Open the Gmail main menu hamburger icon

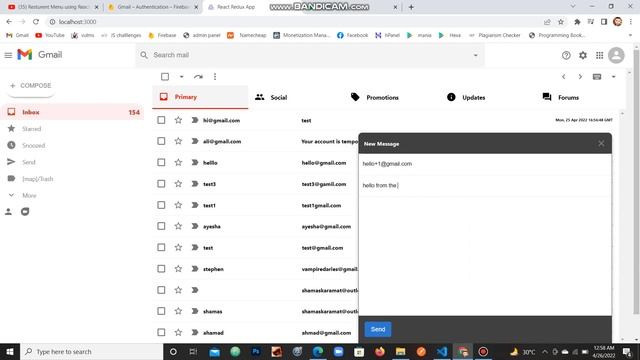point(8,55)
